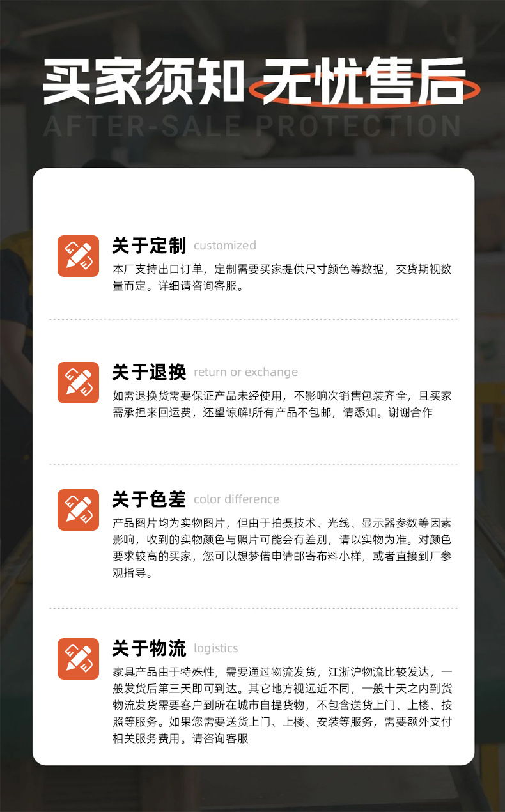Click the orange pencil icon beside 关于物流
Image resolution: width=505 pixels, height=812 pixels.
(x=78, y=659)
